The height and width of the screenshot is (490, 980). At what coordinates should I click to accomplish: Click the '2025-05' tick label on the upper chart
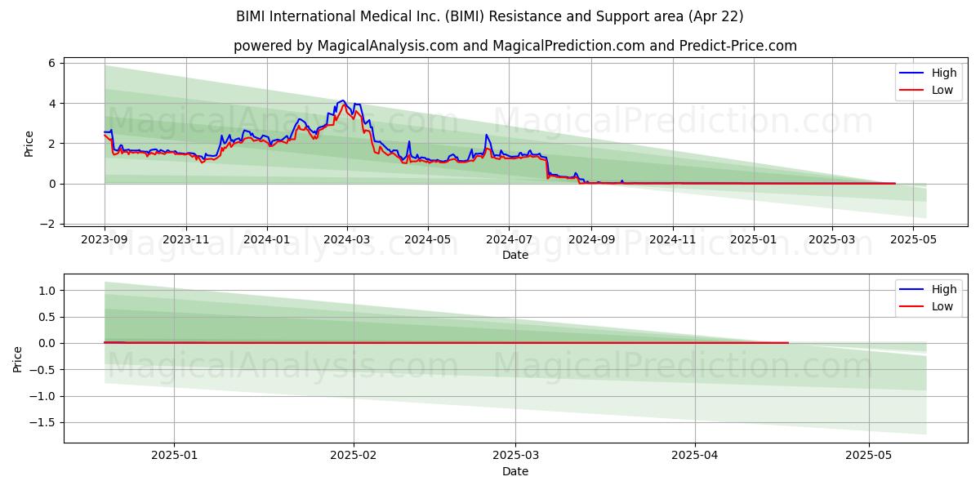coord(914,239)
